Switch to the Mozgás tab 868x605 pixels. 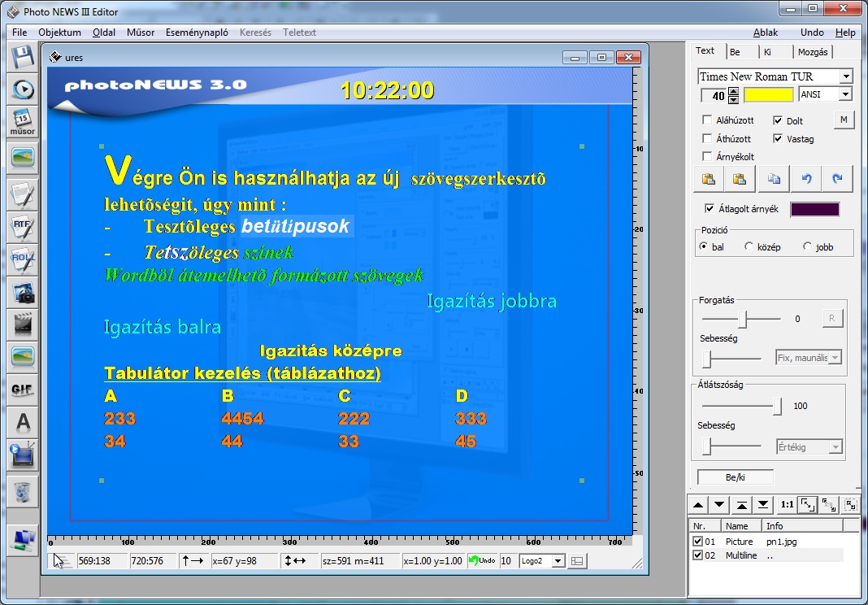[x=812, y=52]
